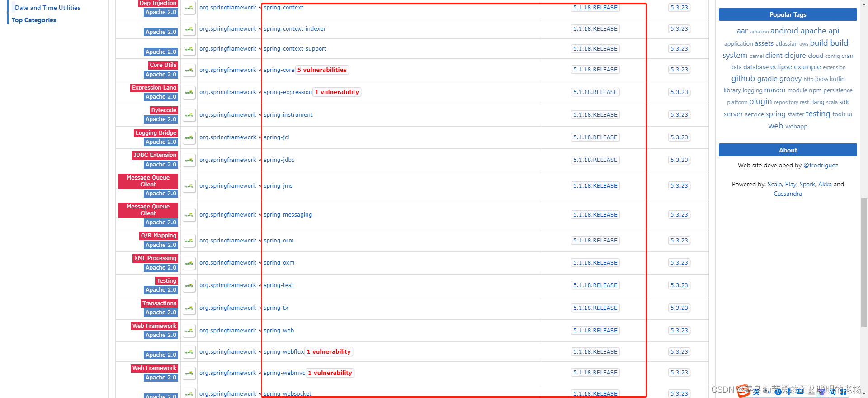Image resolution: width=868 pixels, height=398 pixels.
Task: Open the android popular tag
Action: (x=784, y=31)
